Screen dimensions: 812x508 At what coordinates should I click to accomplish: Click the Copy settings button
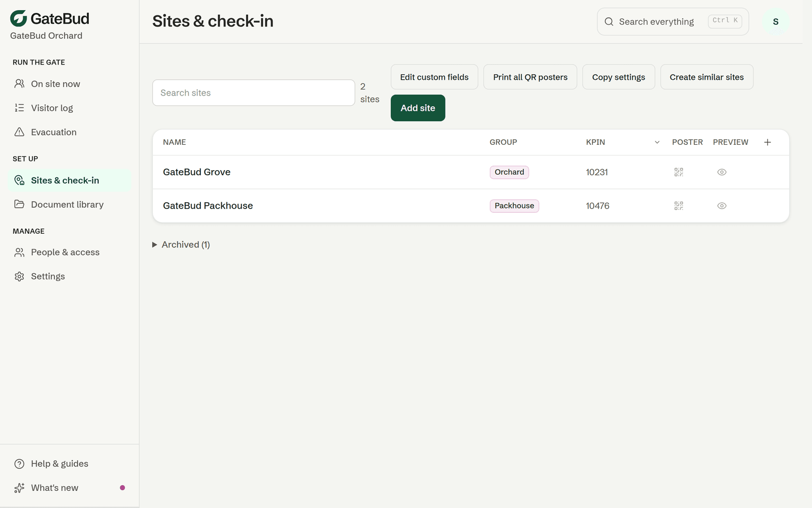coord(619,77)
